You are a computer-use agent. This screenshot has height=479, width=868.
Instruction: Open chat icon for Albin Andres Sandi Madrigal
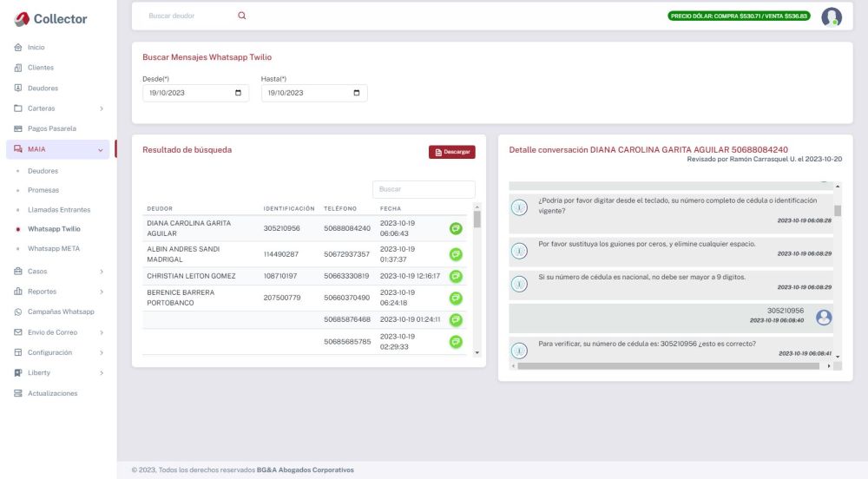pyautogui.click(x=456, y=254)
